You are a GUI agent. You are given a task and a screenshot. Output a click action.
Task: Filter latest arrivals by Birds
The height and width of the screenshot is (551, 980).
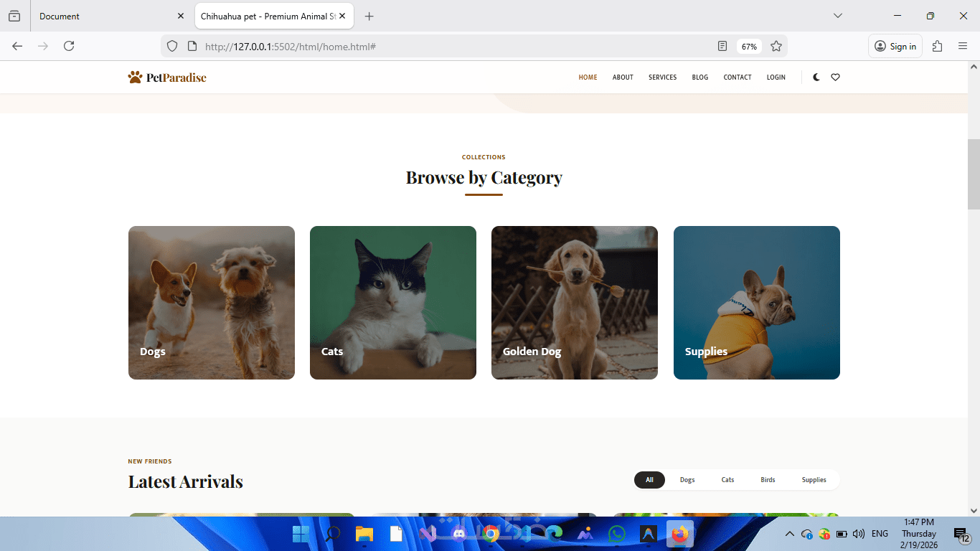point(768,480)
